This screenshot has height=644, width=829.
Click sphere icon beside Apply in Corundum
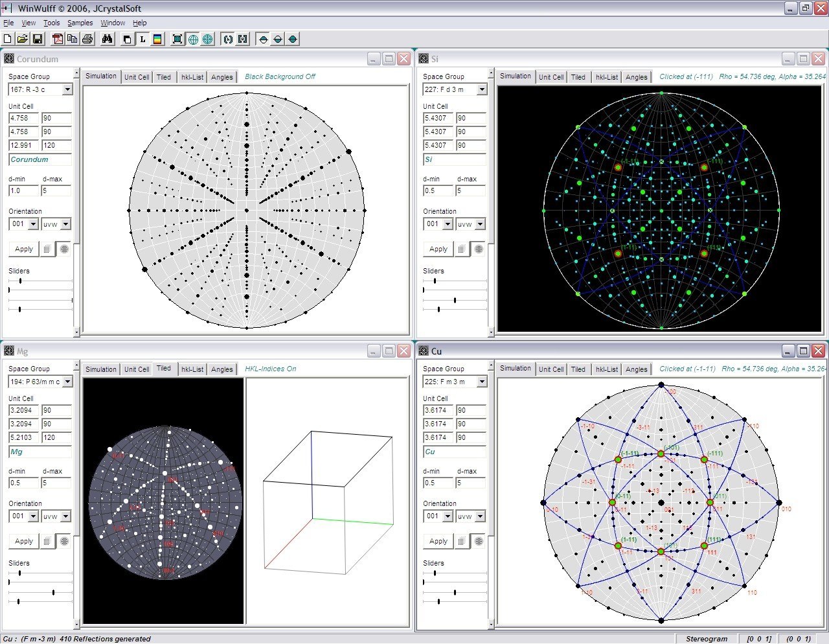coord(64,249)
